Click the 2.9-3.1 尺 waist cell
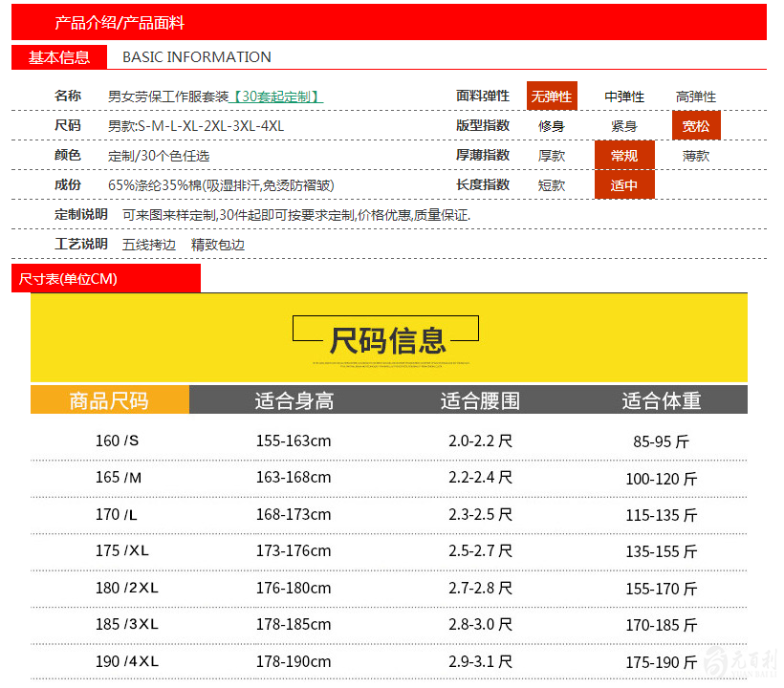 tap(480, 661)
